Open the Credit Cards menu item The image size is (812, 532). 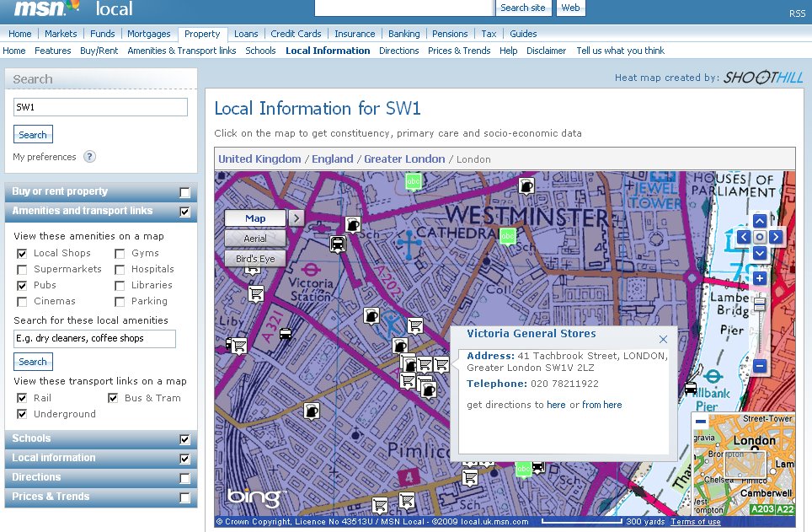coord(296,34)
